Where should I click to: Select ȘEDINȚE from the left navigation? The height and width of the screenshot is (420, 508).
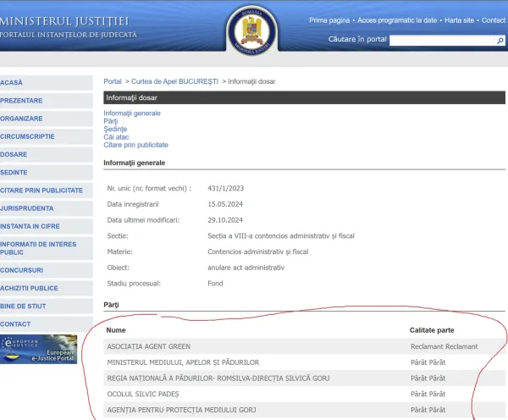(14, 172)
